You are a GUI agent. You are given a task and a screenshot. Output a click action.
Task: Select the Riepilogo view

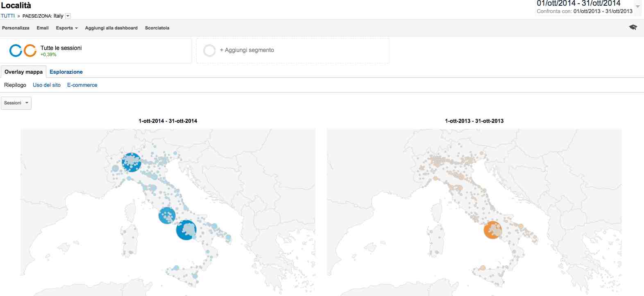click(15, 85)
